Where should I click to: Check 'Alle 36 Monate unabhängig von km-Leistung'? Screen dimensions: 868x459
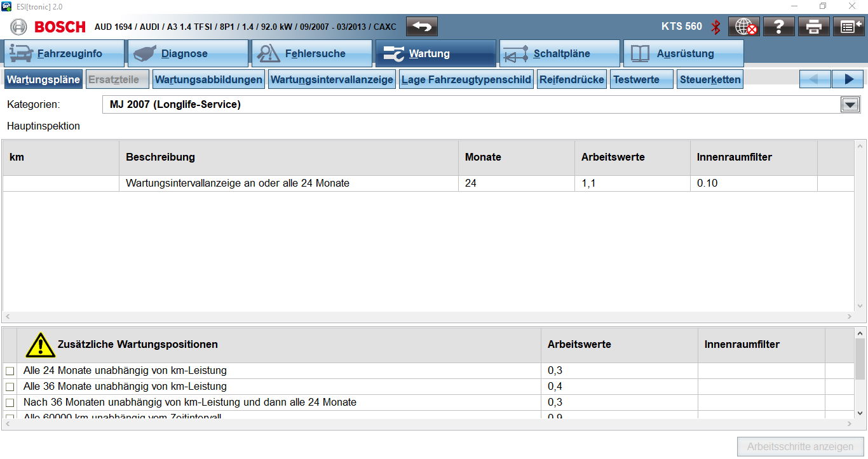(10, 387)
